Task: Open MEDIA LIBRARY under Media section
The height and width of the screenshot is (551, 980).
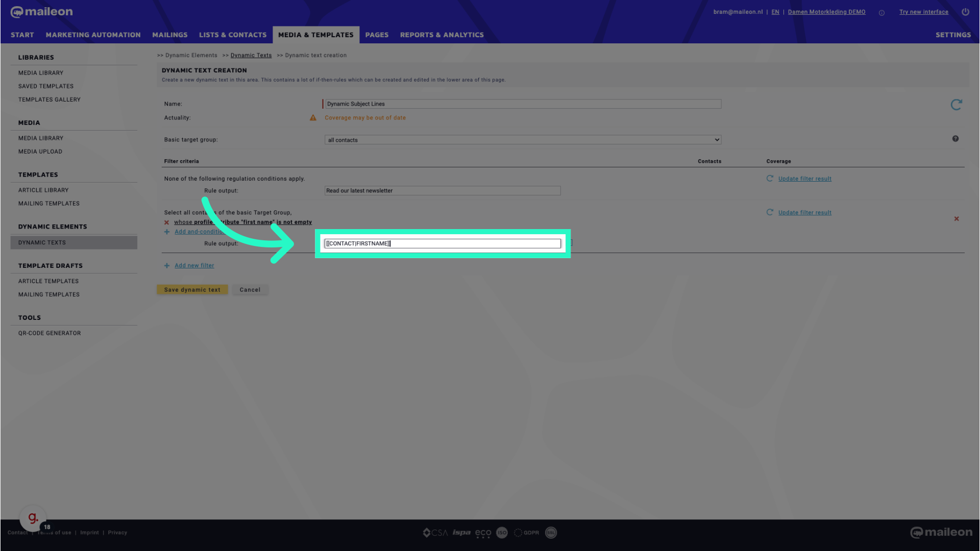Action: coord(41,138)
